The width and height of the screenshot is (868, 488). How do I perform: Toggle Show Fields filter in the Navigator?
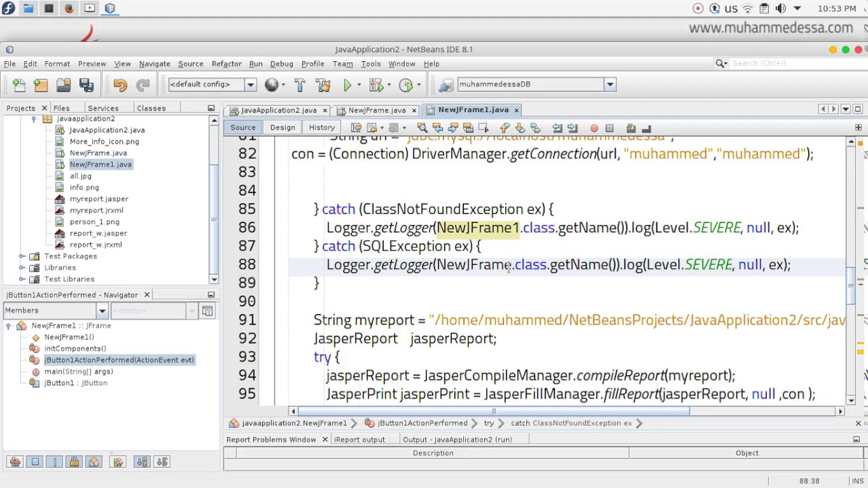(35, 462)
